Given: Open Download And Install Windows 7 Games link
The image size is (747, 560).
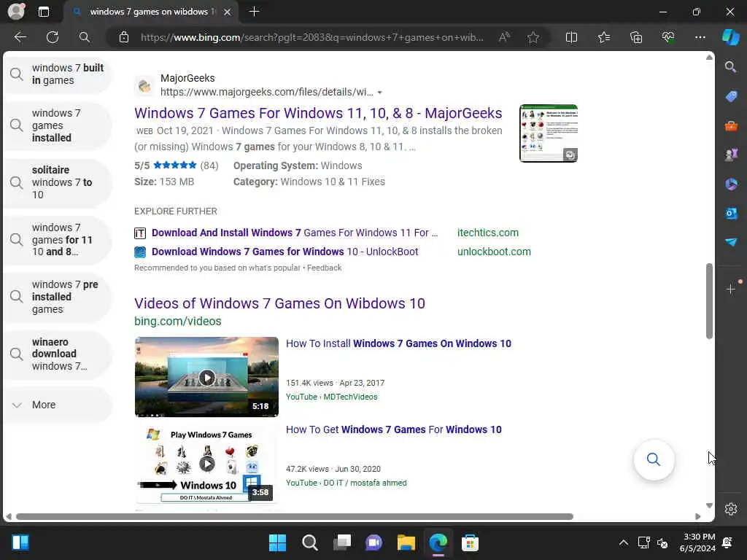Looking at the screenshot, I should [295, 233].
